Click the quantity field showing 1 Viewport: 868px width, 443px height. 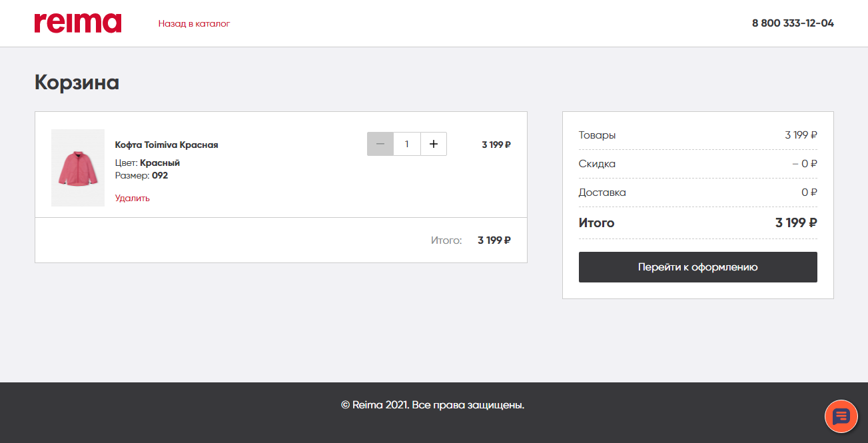[x=407, y=144]
